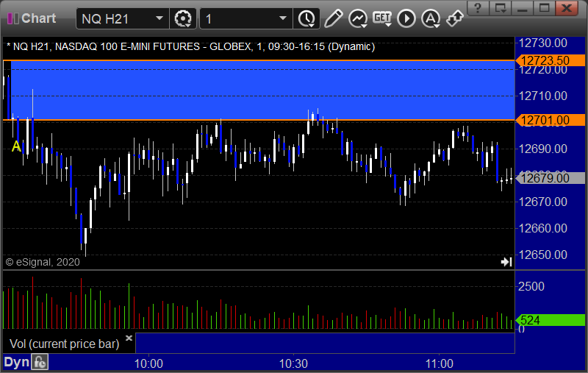Expand the interval dropdown arrow
Screen dimensions: 588x373
283,18
